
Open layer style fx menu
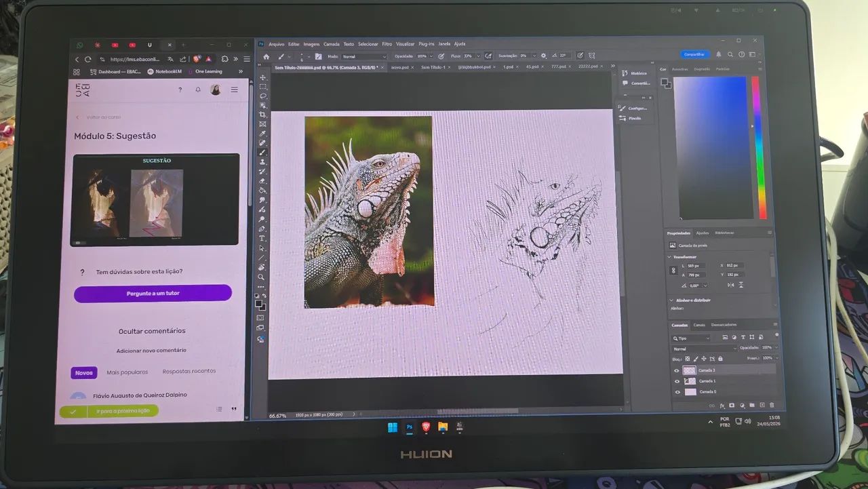tap(722, 405)
